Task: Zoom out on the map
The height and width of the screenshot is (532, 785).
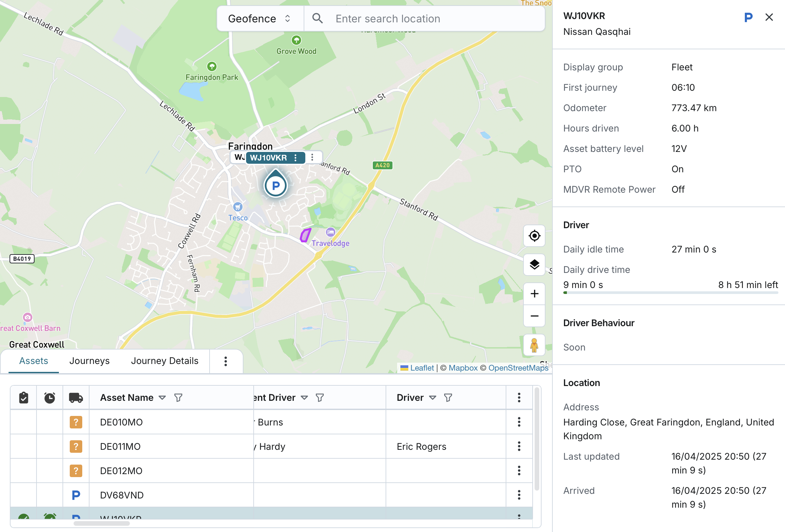Action: [x=534, y=316]
